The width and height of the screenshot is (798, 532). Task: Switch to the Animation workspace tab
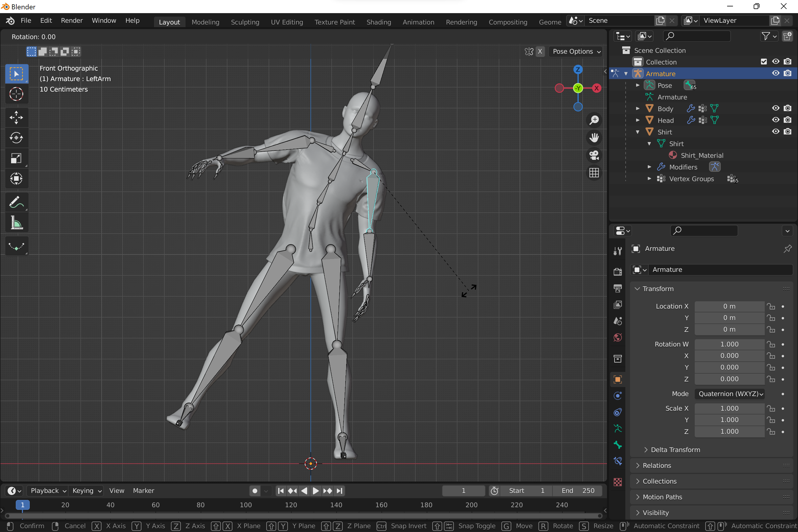point(418,22)
